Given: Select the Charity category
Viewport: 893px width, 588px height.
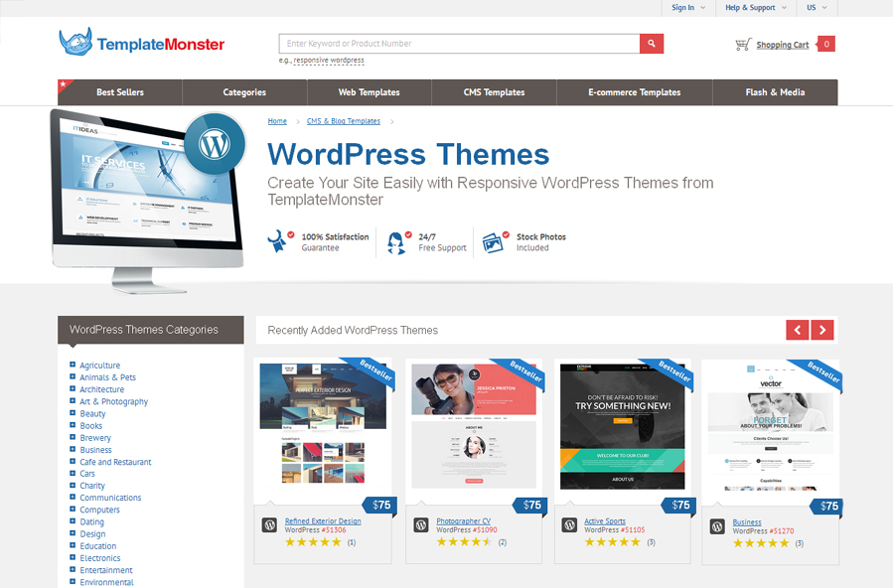Looking at the screenshot, I should (92, 486).
